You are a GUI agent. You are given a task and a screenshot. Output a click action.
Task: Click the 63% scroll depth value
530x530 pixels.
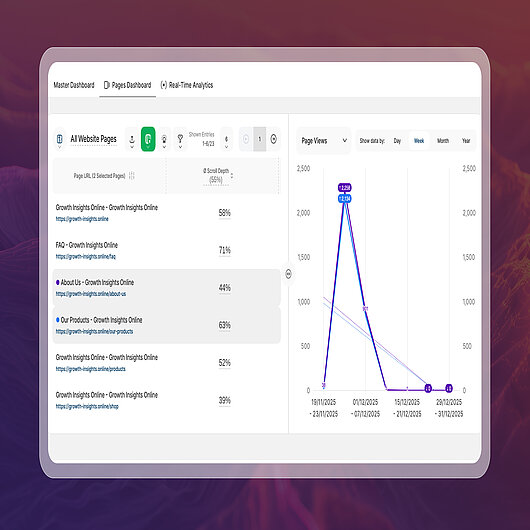224,325
